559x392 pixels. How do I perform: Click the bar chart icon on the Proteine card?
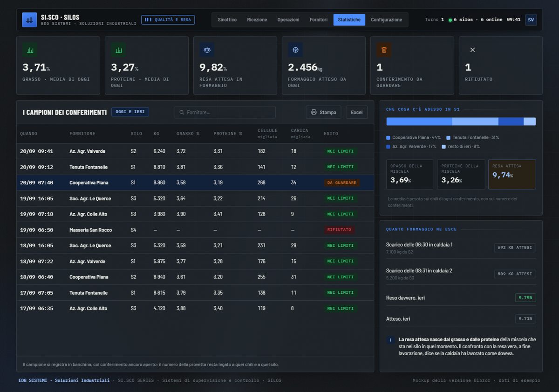118,50
